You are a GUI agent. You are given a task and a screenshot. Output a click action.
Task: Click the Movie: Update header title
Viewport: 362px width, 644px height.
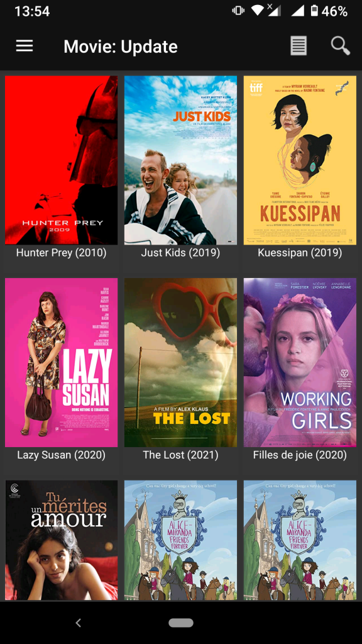[x=121, y=47]
